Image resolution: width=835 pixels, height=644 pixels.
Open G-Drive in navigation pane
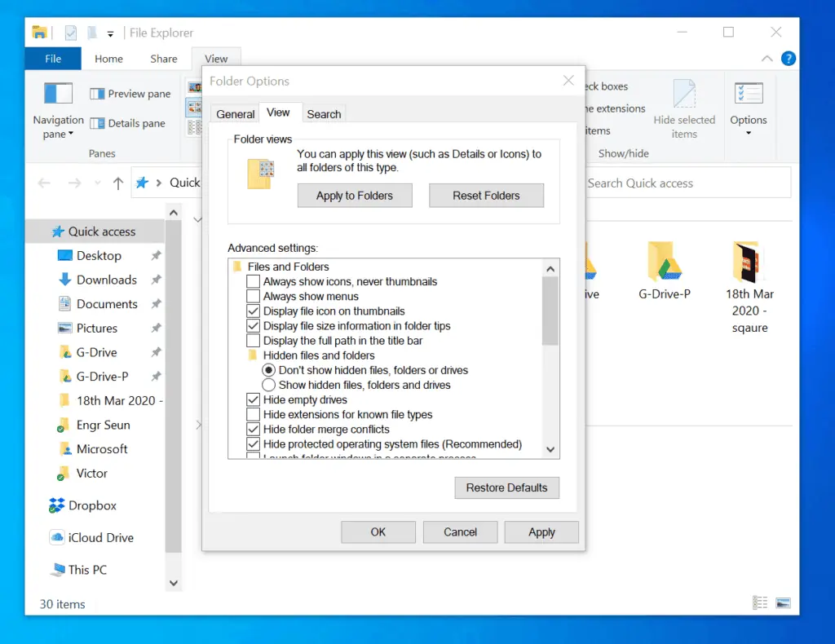(x=96, y=352)
